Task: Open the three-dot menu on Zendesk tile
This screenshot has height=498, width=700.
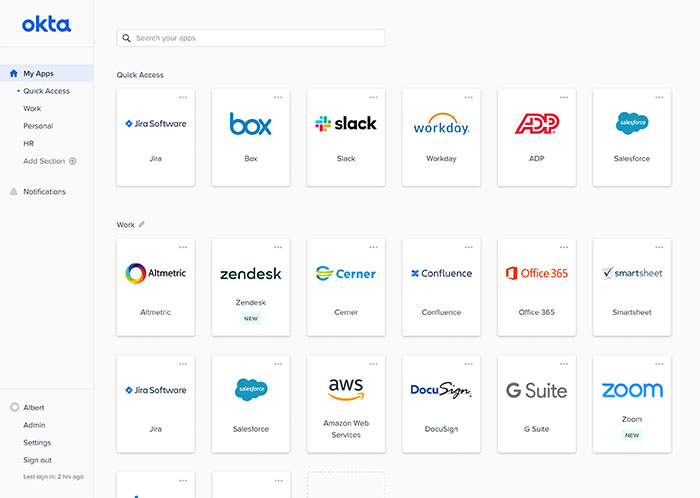Action: click(278, 247)
